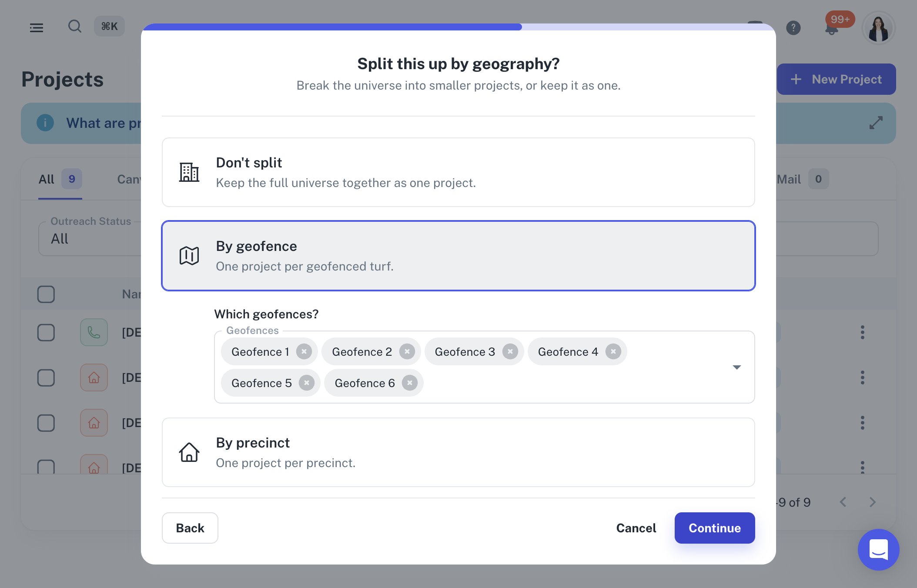This screenshot has height=588, width=917.
Task: Open the user profile avatar
Action: pos(879,28)
